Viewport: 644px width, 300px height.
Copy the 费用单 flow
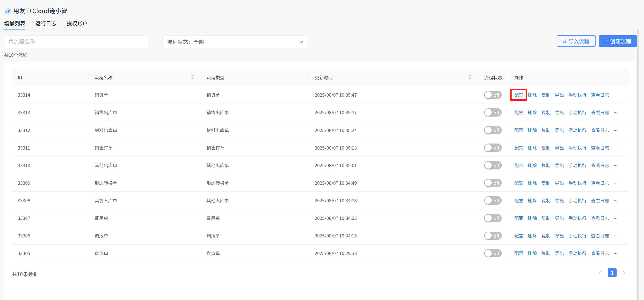(546, 218)
